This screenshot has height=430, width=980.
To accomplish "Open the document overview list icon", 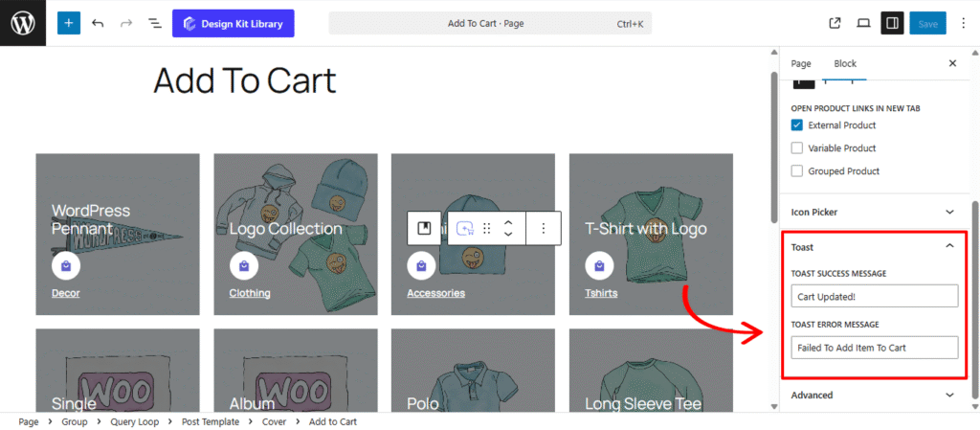I will click(x=154, y=23).
